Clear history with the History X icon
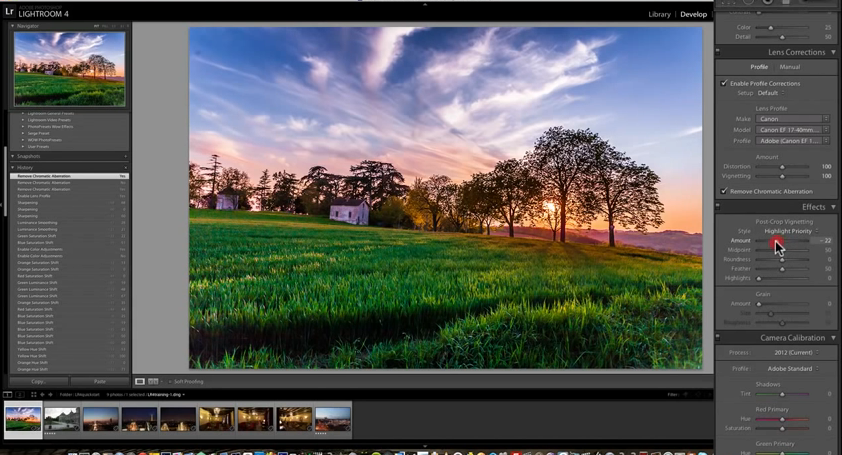Viewport: 842px width, 455px height. pyautogui.click(x=126, y=168)
